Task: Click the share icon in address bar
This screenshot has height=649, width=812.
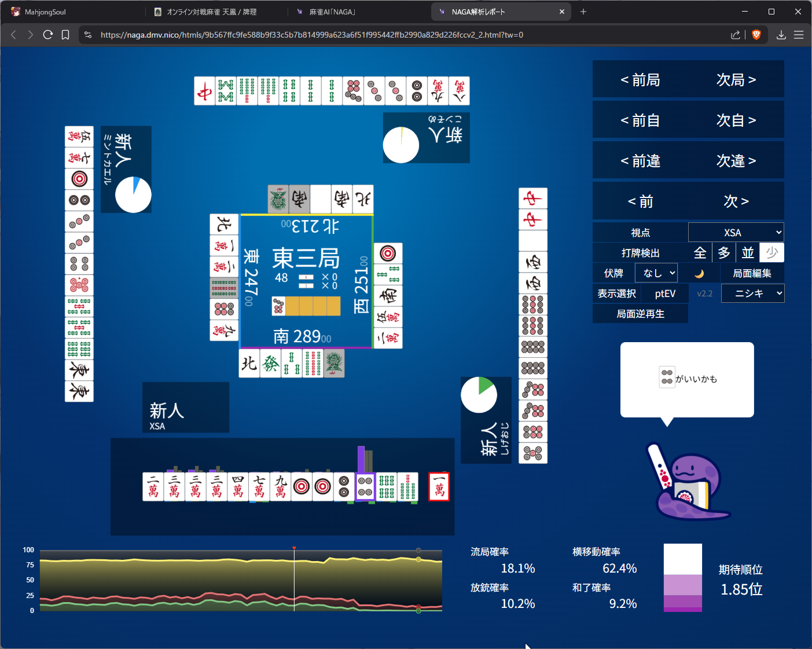Action: pyautogui.click(x=735, y=35)
